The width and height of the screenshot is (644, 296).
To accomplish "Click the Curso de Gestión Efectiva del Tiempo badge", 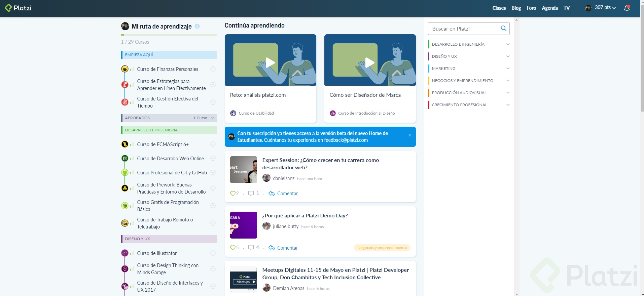I will [125, 102].
